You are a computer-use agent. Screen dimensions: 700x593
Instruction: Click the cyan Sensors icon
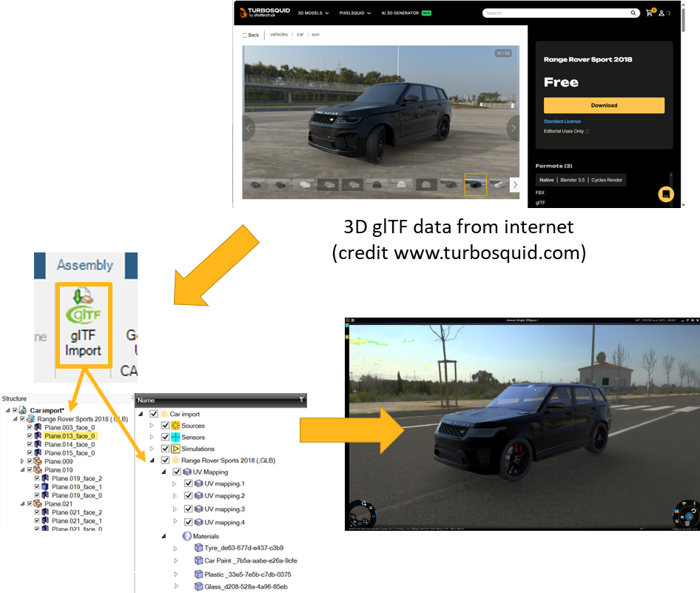175,437
